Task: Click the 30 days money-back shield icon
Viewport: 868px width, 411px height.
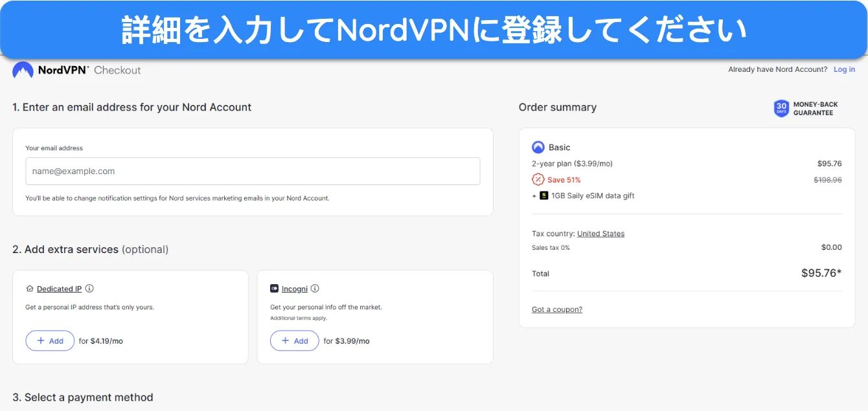Action: [x=781, y=108]
